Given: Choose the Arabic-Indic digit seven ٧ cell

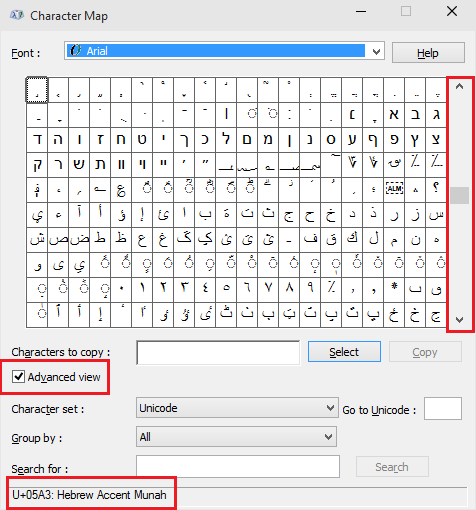Looking at the screenshot, I should pos(268,290).
